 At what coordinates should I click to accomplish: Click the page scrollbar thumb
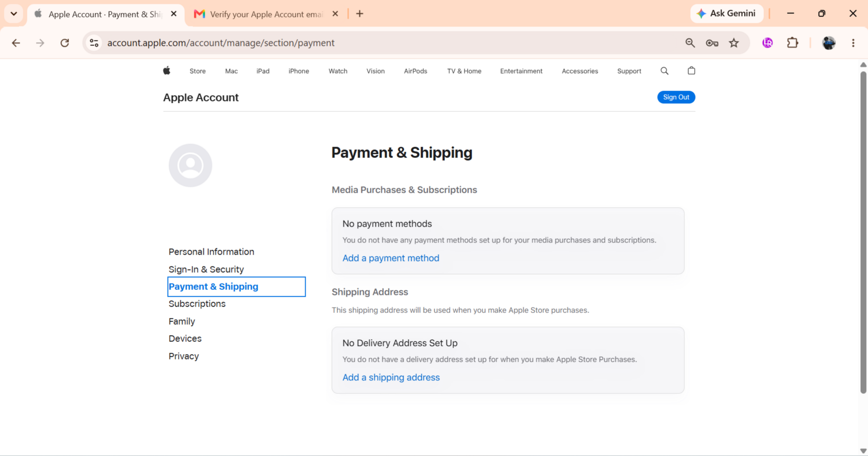(x=863, y=233)
